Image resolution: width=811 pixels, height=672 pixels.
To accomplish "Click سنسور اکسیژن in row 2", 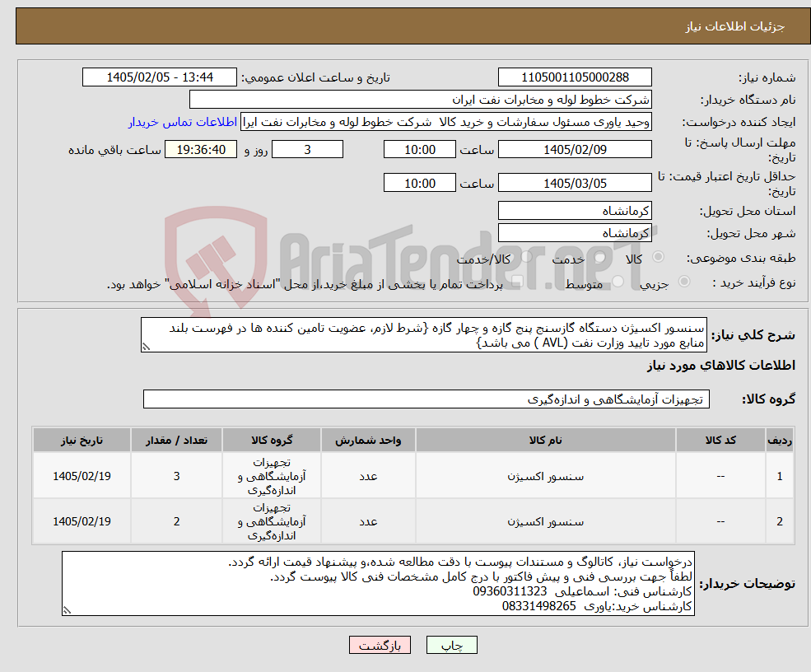I will tap(545, 521).
